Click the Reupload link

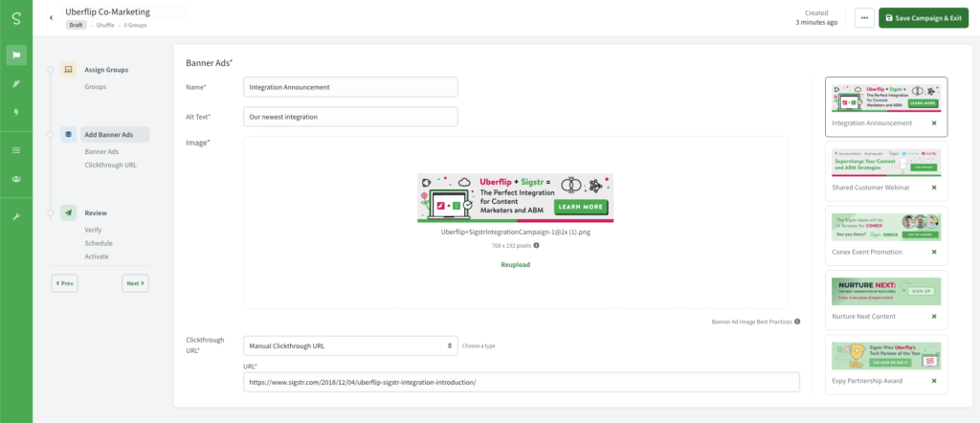[x=515, y=264]
